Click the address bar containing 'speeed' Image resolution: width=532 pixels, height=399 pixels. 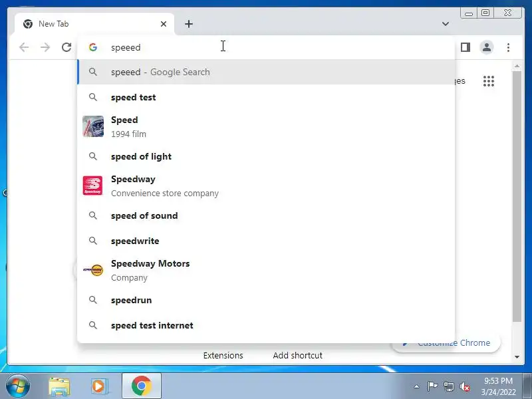coord(267,47)
